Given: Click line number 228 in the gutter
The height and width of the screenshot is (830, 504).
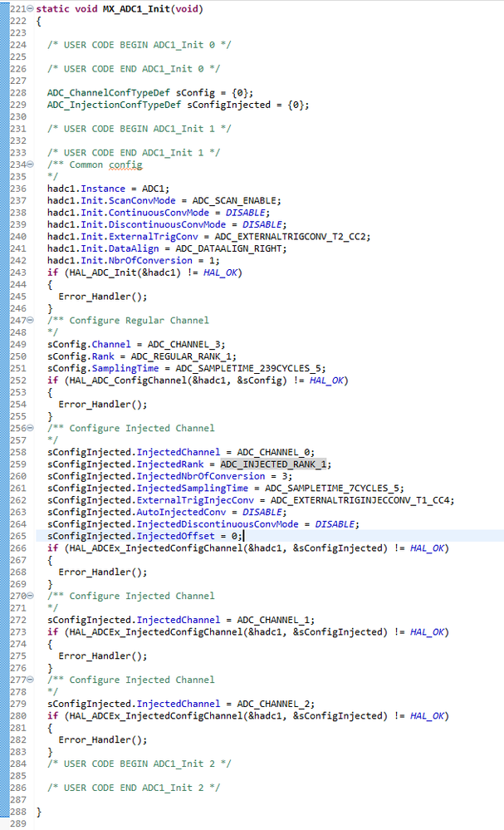Looking at the screenshot, I should (x=18, y=92).
